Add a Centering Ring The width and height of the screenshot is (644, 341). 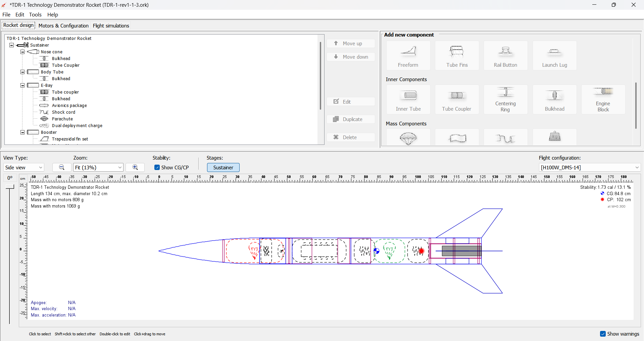(x=505, y=99)
